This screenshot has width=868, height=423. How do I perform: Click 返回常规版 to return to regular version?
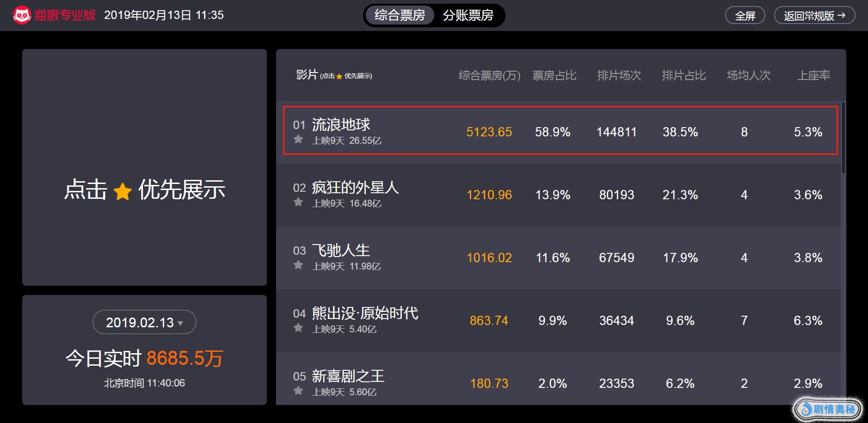pyautogui.click(x=814, y=16)
